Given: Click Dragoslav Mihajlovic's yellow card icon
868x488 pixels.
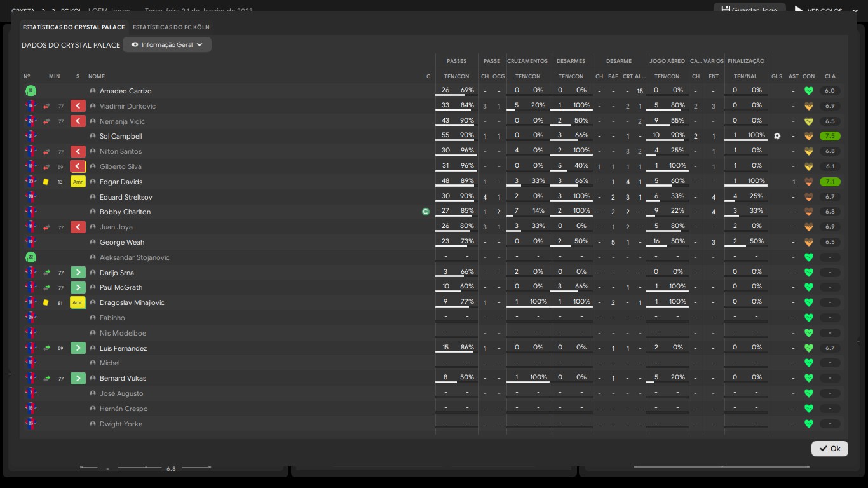Looking at the screenshot, I should (x=46, y=302).
